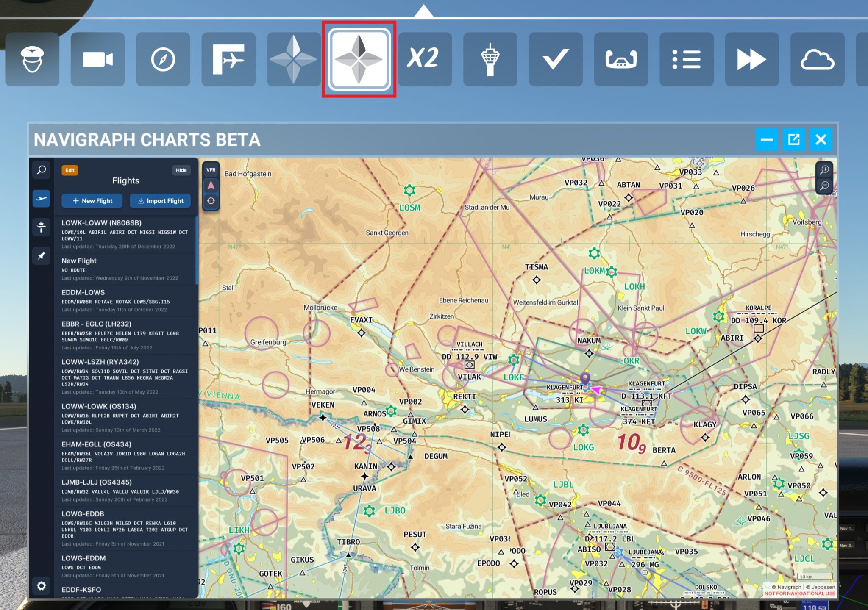Click the fast-forward travel toolbar icon
This screenshot has width=868, height=610.
[x=752, y=59]
